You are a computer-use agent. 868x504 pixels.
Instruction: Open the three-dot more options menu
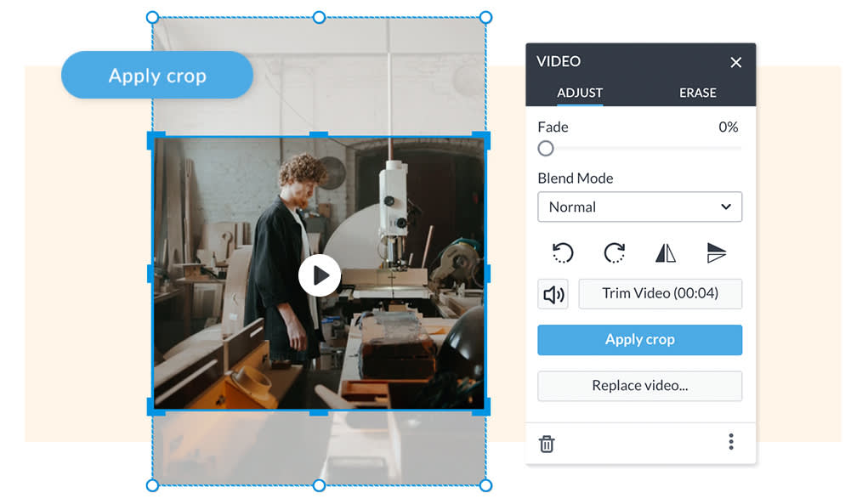[731, 441]
